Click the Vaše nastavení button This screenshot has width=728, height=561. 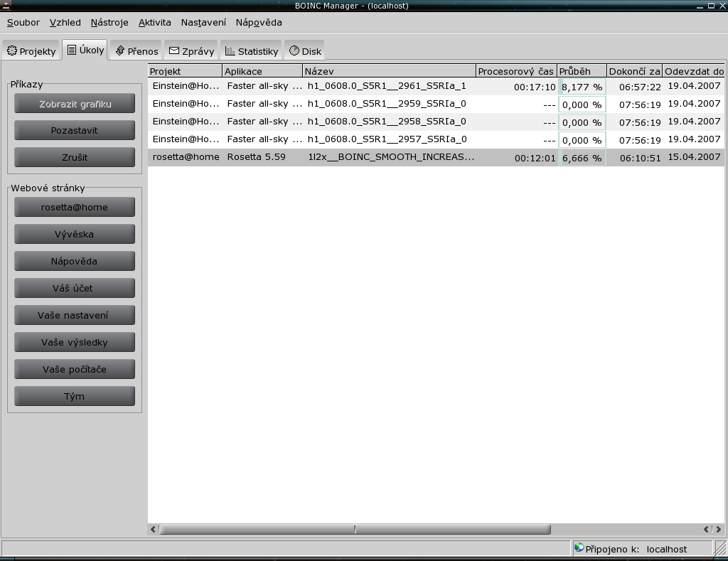click(x=75, y=315)
